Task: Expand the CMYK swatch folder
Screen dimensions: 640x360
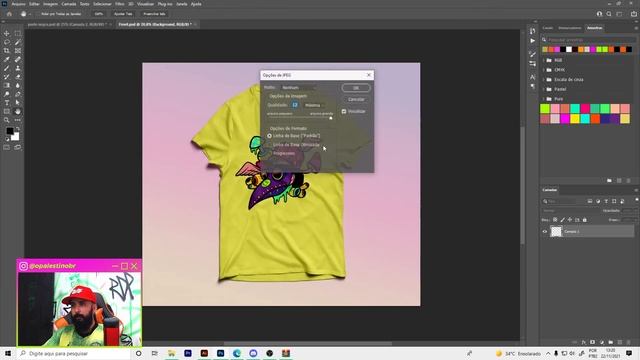Action: tap(544, 70)
